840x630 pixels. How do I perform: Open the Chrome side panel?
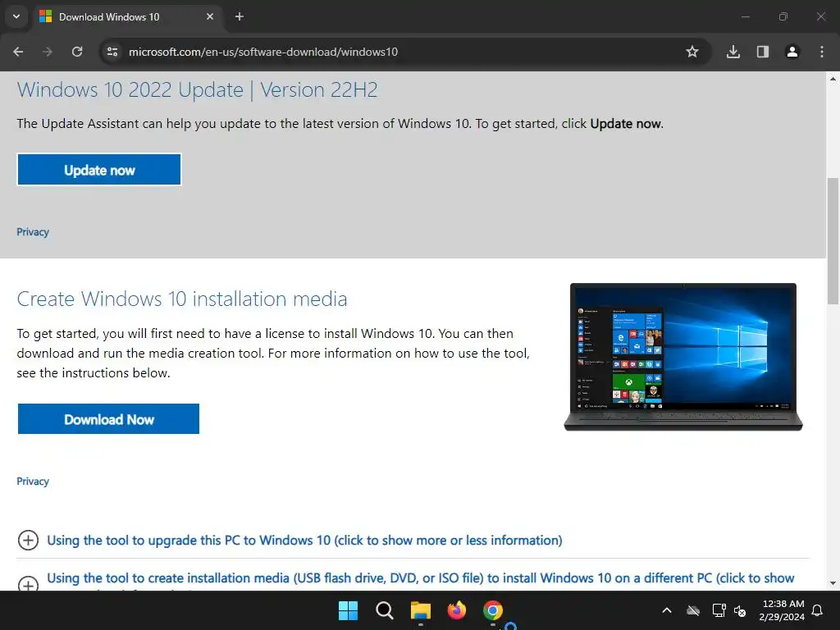pos(762,52)
